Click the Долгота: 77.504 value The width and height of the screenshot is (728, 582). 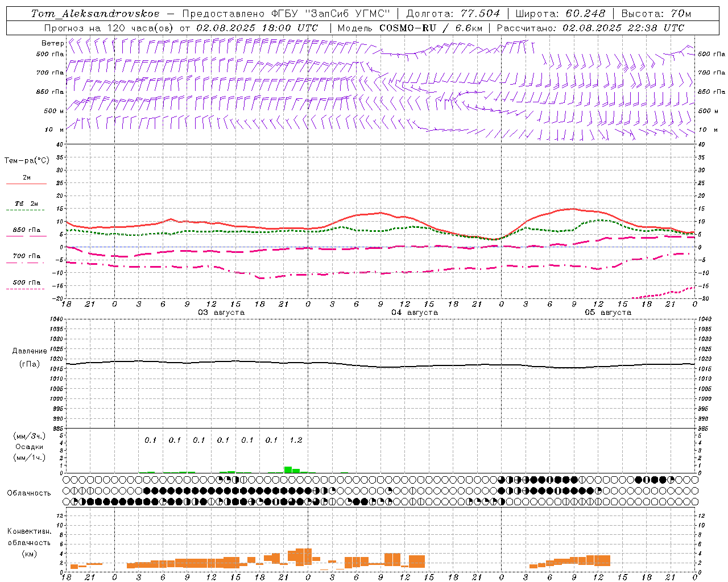click(x=453, y=14)
